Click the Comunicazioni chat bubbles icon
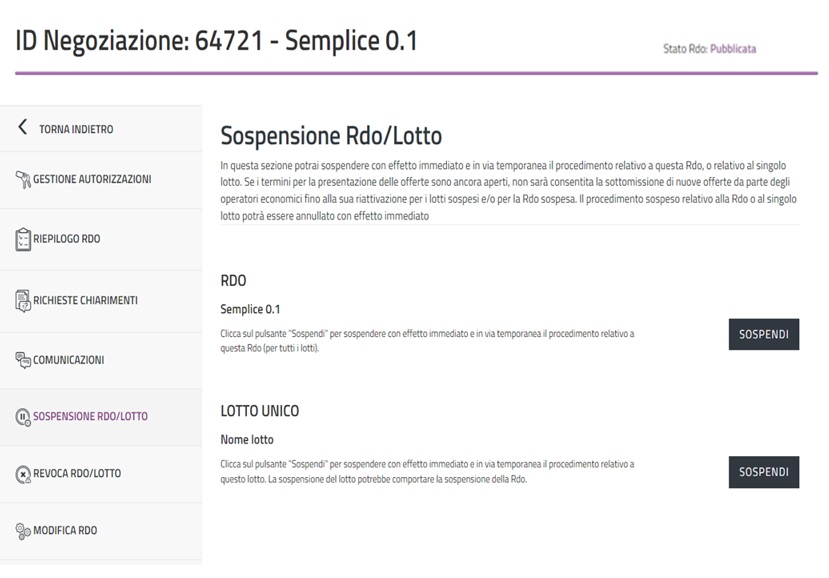Image resolution: width=829 pixels, height=578 pixels. 24,359
